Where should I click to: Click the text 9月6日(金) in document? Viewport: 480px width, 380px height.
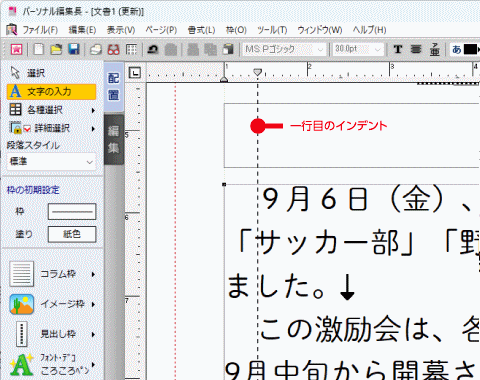pos(353,199)
